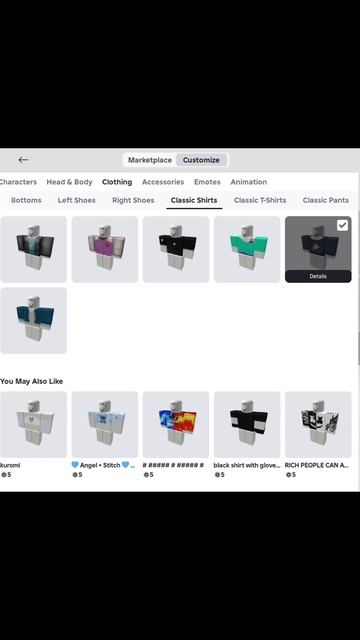
Task: Go back using the left arrow icon
Action: tap(23, 160)
